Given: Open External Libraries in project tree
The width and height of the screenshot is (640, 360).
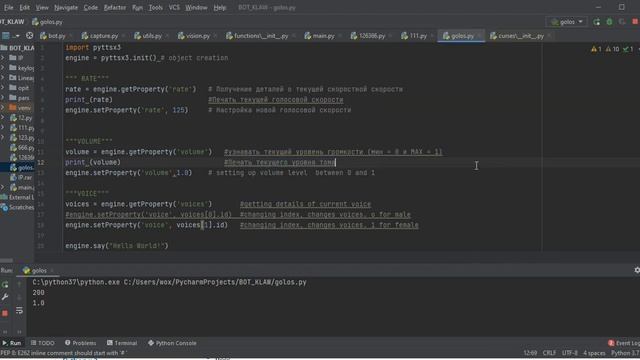Looking at the screenshot, I should (18, 197).
